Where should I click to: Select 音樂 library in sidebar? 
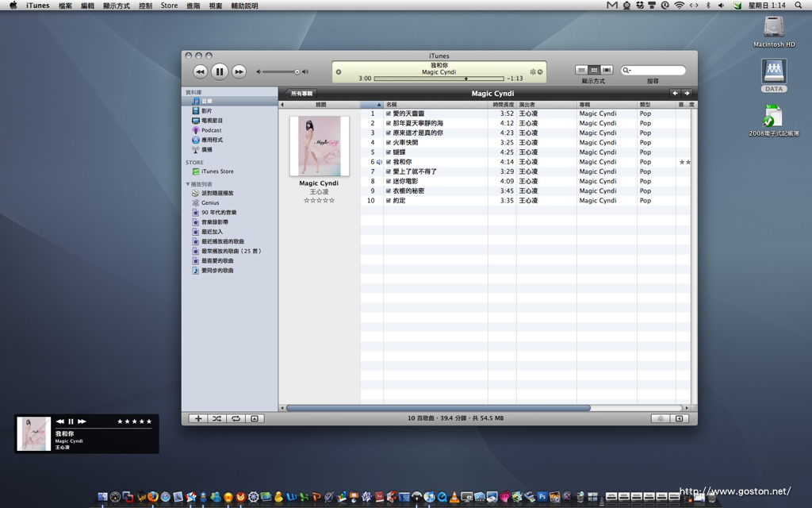click(x=229, y=101)
